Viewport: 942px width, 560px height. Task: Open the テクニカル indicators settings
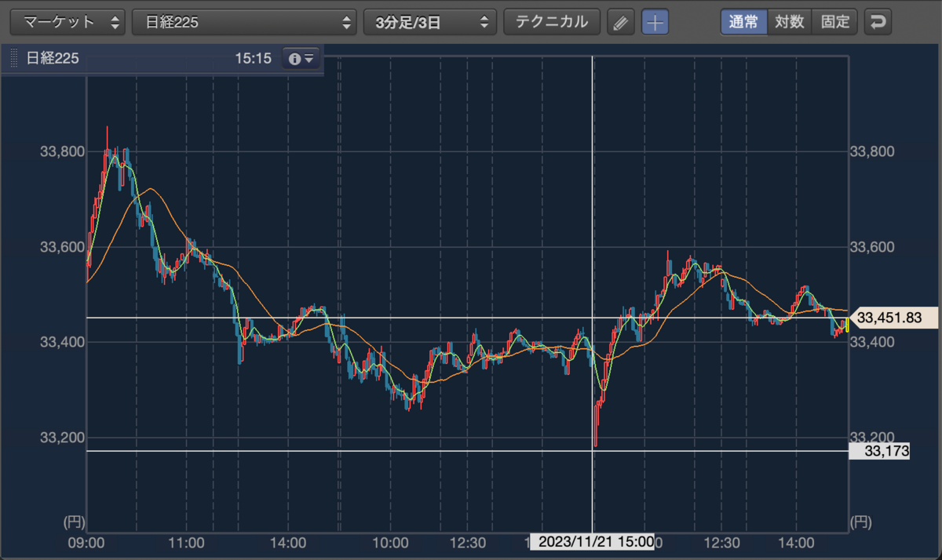(x=551, y=22)
